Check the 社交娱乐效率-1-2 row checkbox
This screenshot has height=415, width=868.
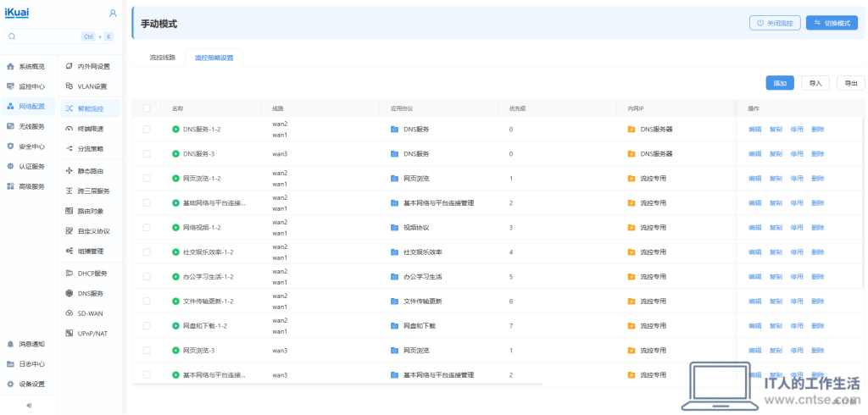tap(147, 252)
